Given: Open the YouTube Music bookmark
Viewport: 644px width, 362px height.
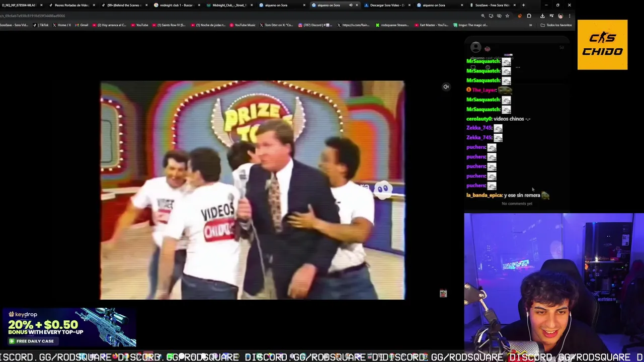Looking at the screenshot, I should 243,25.
